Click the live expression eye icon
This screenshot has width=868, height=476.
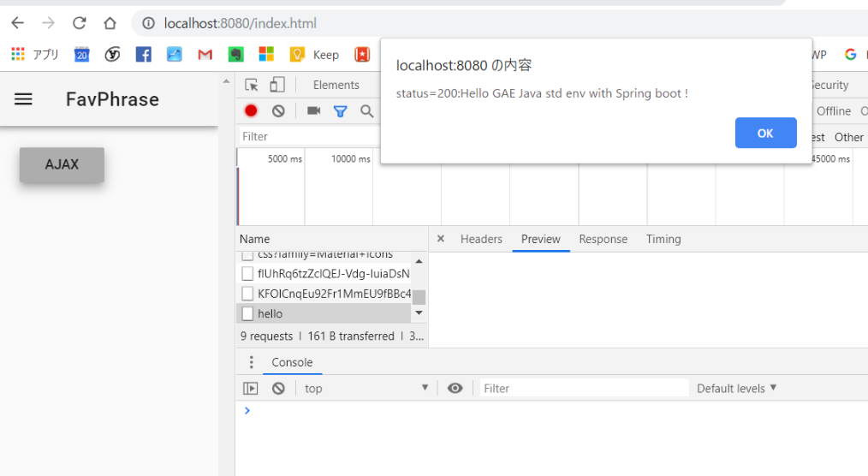point(455,389)
